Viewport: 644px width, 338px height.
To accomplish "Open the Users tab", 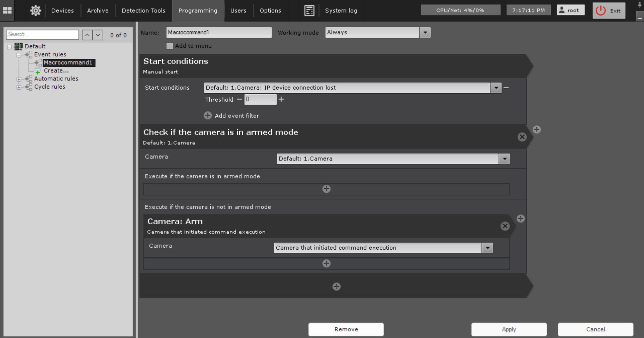I will point(238,10).
